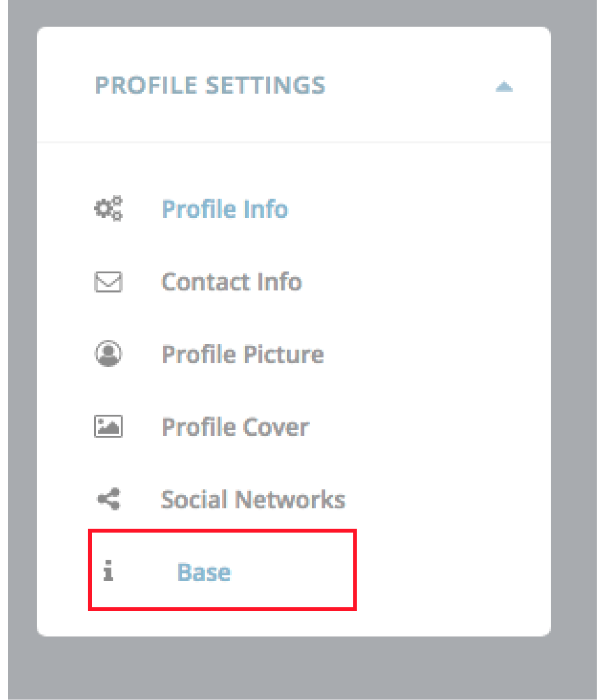Click empty space inside the red-outlined Base row
This screenshot has height=700, width=597.
tap(294, 571)
